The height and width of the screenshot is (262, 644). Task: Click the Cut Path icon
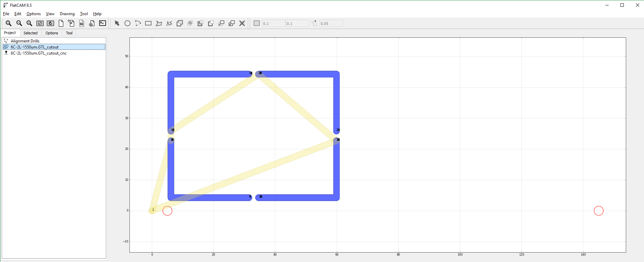click(x=211, y=23)
